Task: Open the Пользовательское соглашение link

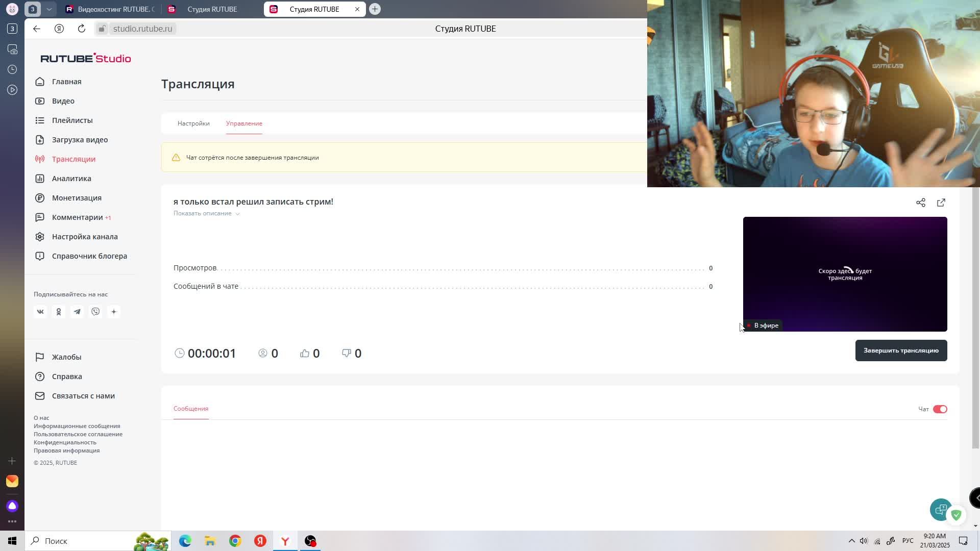Action: pos(78,434)
